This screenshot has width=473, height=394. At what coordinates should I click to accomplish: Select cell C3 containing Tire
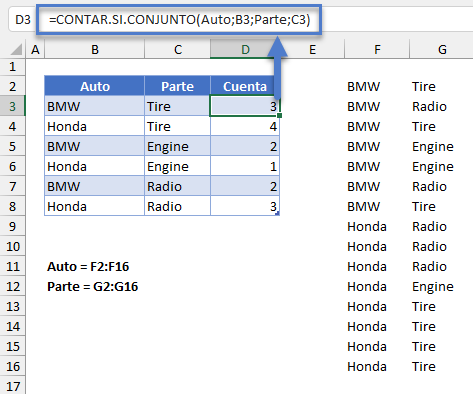pos(177,106)
